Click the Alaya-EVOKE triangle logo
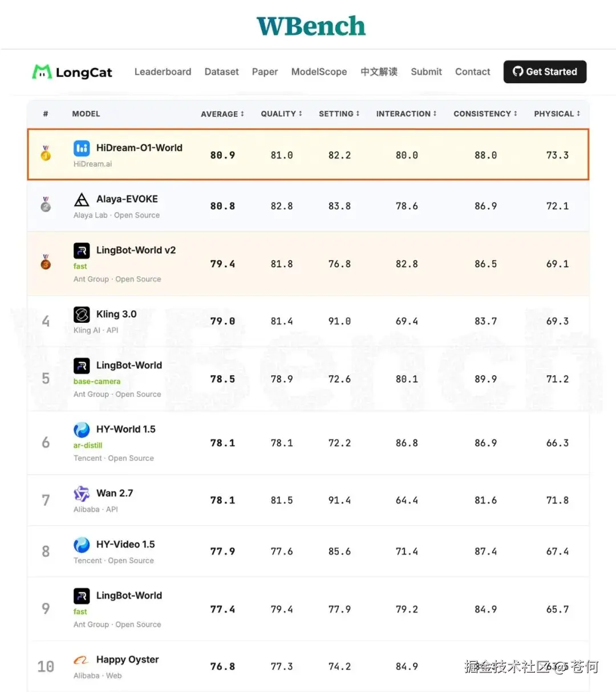The image size is (616, 692). coord(82,200)
